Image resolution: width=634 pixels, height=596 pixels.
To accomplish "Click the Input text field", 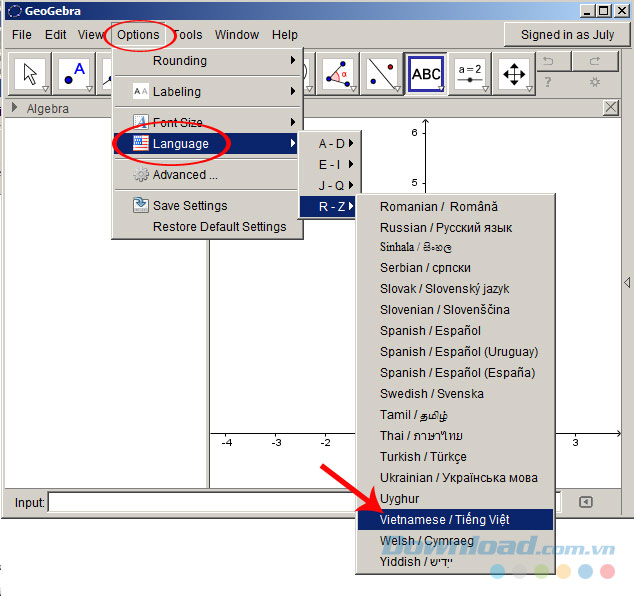I will (x=300, y=502).
